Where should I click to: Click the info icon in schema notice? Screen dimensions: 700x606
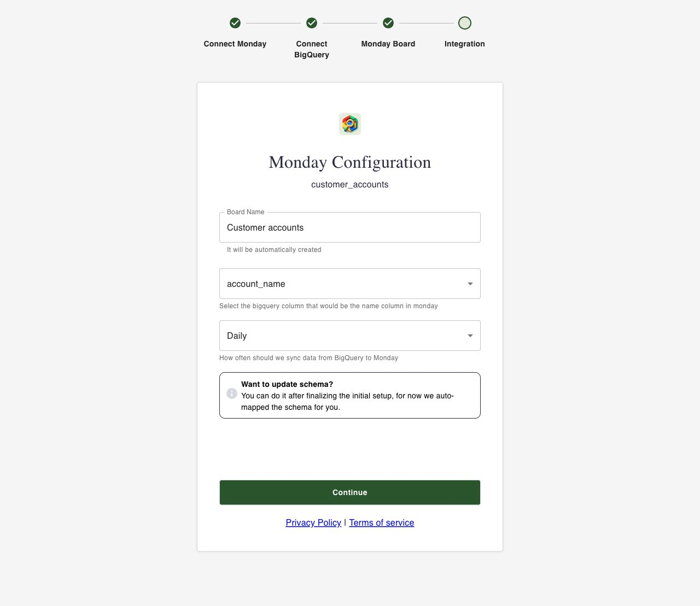232,393
